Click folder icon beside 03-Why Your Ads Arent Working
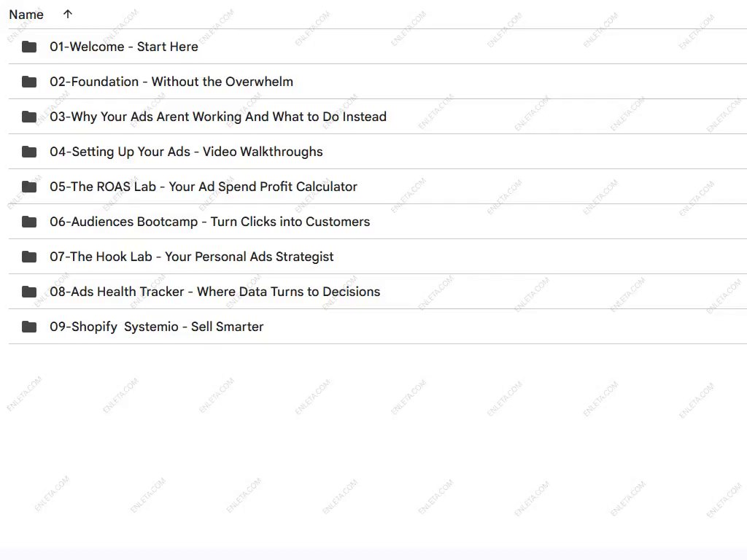The height and width of the screenshot is (560, 747). point(29,117)
